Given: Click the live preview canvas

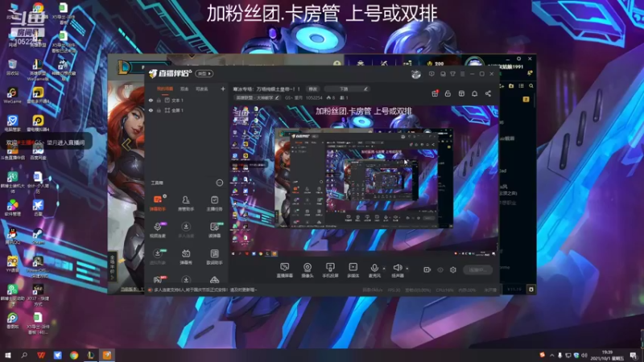Looking at the screenshot, I should [x=364, y=180].
